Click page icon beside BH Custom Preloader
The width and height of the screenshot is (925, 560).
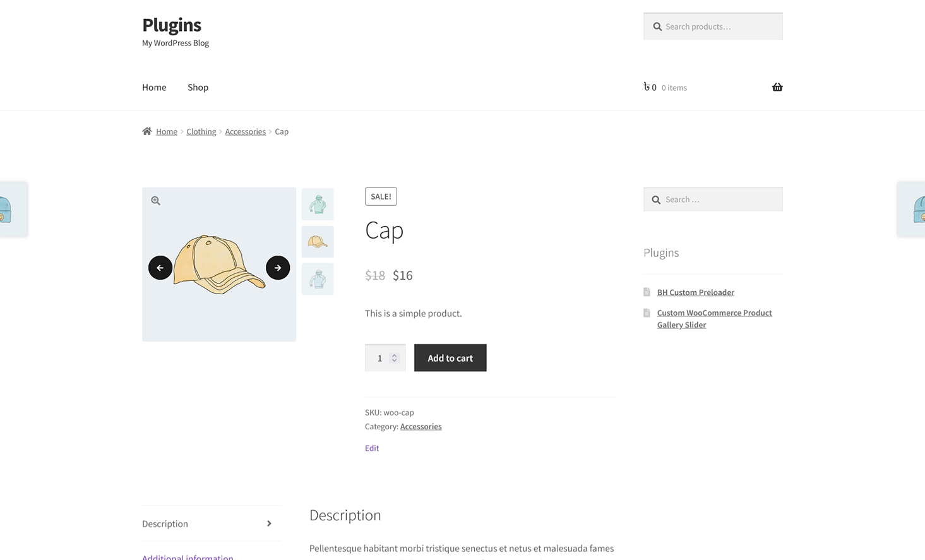pos(647,292)
